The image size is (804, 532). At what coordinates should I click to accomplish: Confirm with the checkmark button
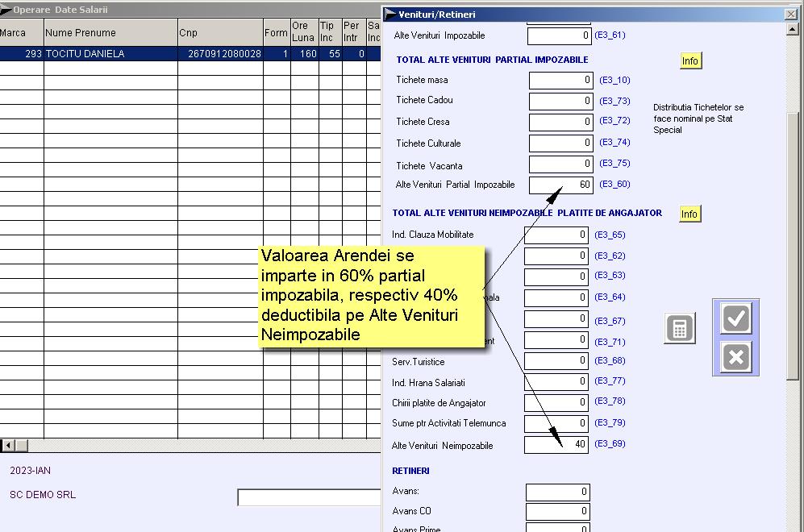pyautogui.click(x=735, y=318)
